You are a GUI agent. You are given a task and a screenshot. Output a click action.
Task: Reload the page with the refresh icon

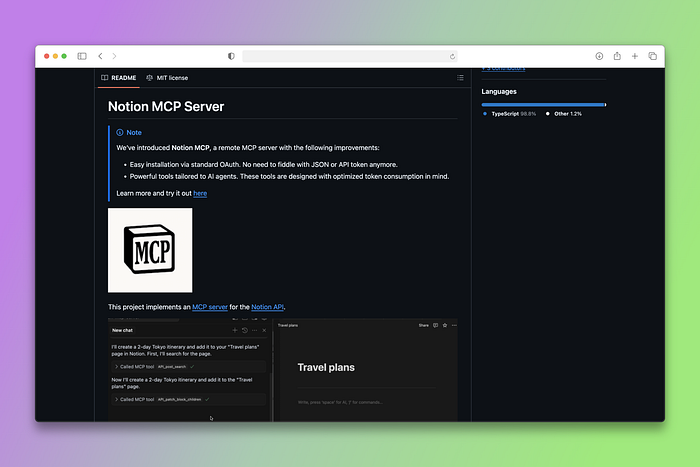click(x=452, y=57)
